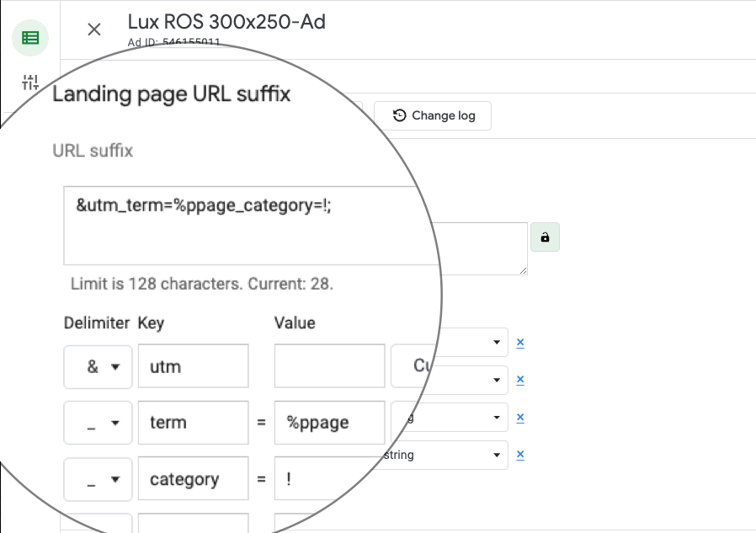Close the Lux ROS 300x250-Ad editor

coord(93,29)
